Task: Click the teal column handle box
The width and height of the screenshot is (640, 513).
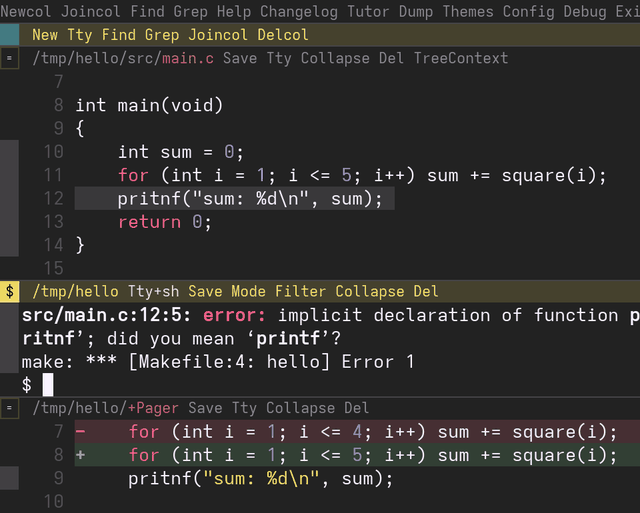Action: (x=9, y=35)
